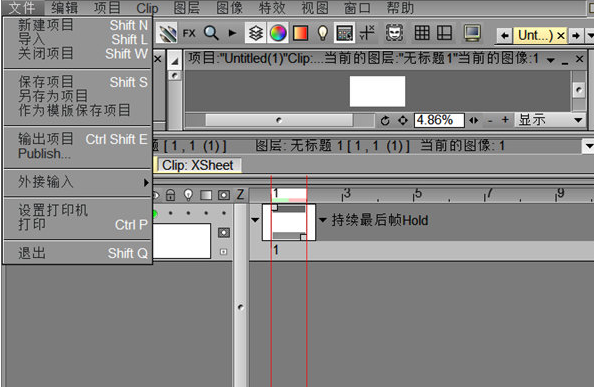Click the play arrow in the toolbar

[x=232, y=33]
